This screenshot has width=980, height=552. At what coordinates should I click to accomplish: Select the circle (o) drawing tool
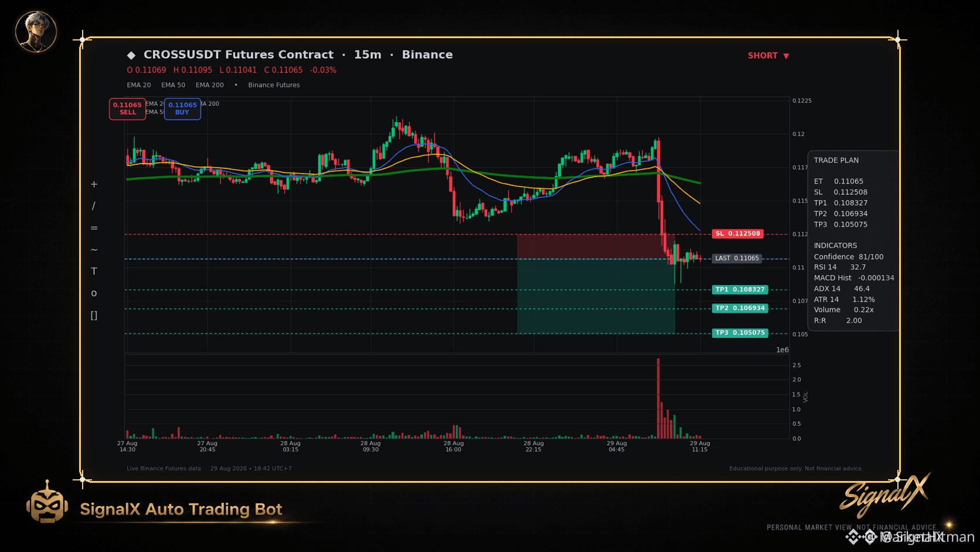click(94, 293)
